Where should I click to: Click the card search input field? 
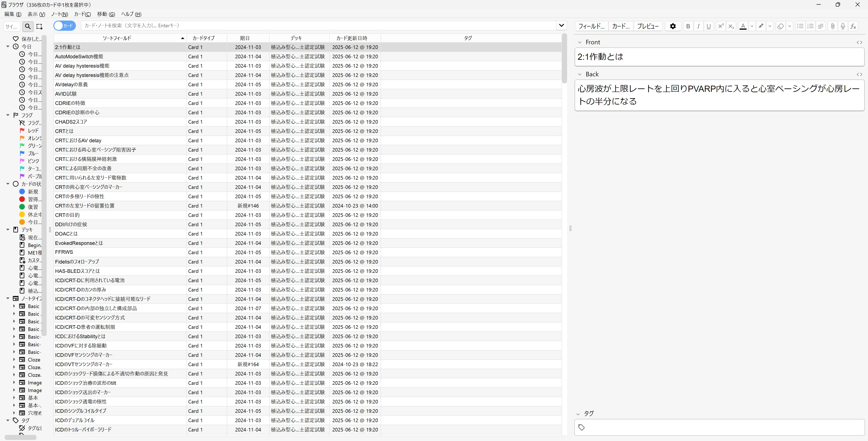[x=319, y=25]
